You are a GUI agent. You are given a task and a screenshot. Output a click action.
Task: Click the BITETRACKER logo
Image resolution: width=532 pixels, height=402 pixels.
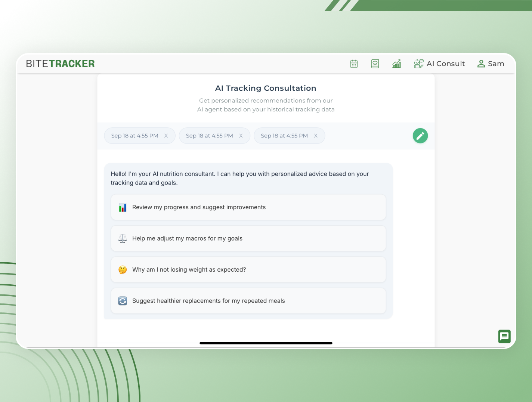60,64
